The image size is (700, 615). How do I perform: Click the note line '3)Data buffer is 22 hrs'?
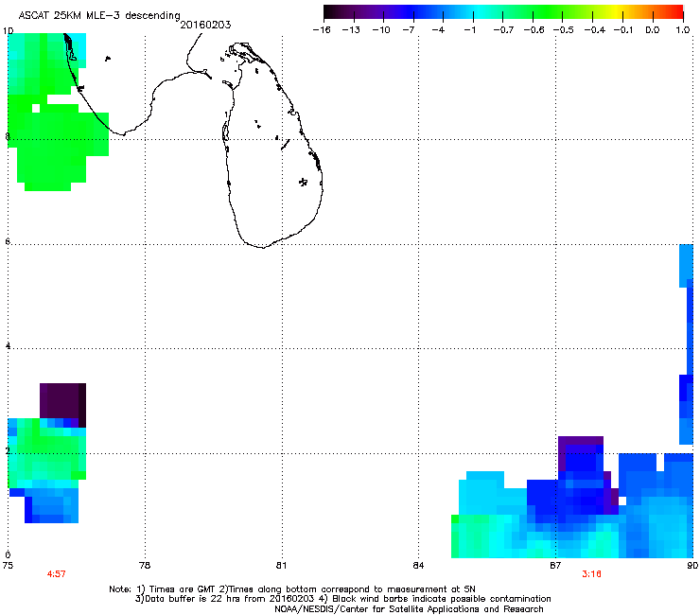pos(342,599)
